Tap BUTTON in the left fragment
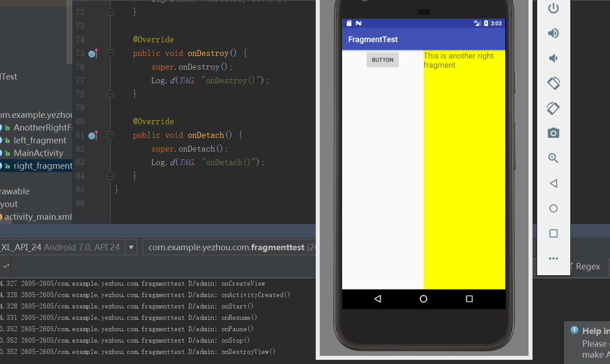 [383, 60]
